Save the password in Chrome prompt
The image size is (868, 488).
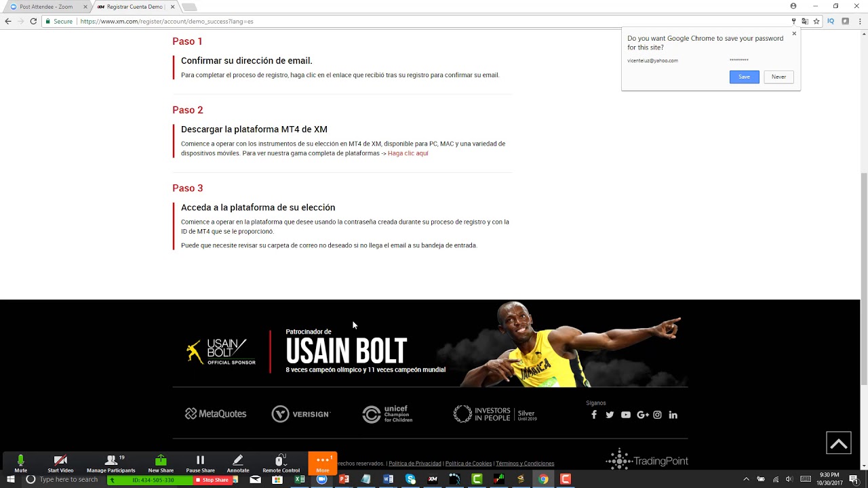(744, 77)
